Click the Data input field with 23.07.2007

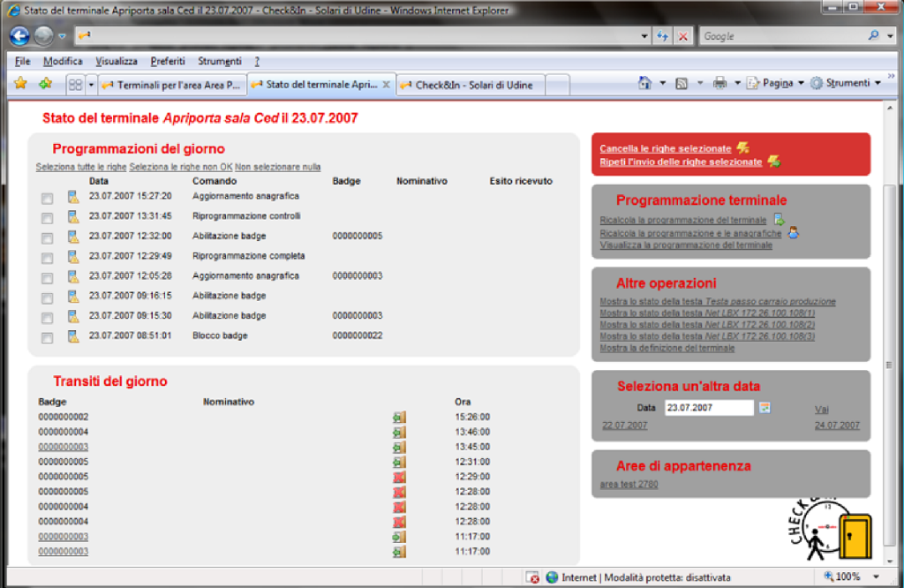click(x=708, y=408)
